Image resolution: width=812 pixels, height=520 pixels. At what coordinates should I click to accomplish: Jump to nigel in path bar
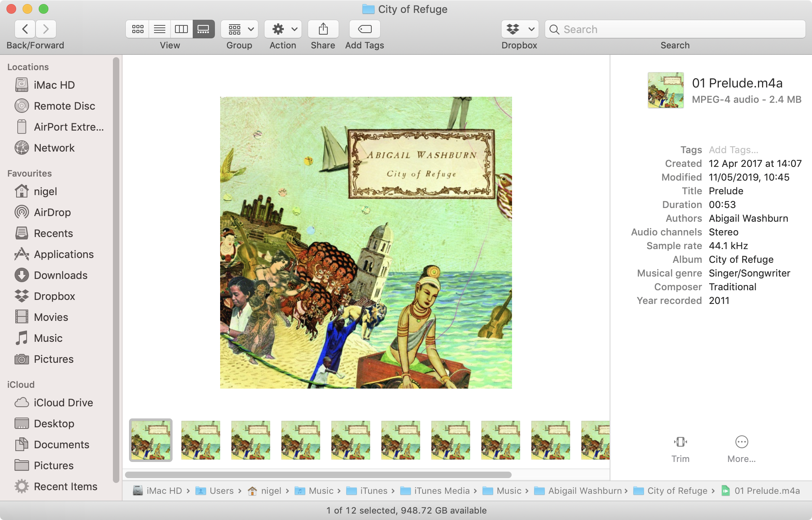[x=264, y=491]
